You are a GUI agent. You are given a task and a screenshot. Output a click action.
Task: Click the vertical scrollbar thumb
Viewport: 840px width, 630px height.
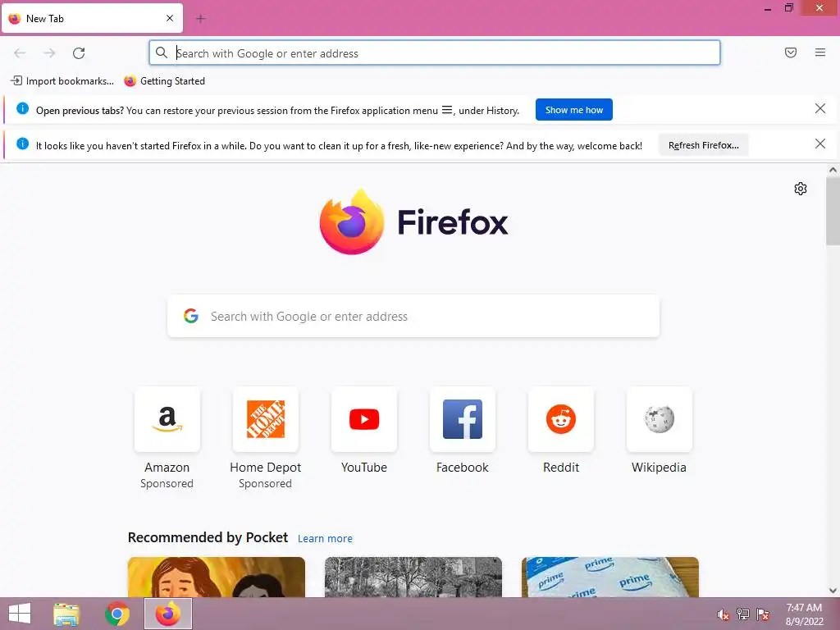tap(833, 211)
